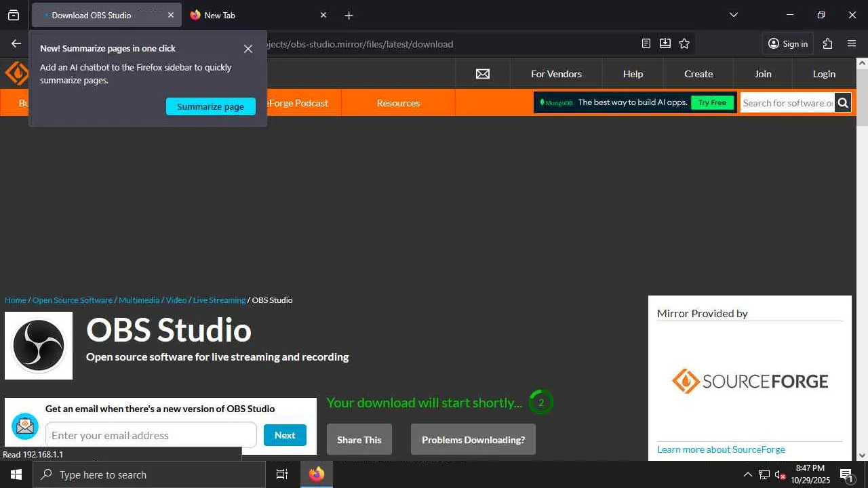868x488 pixels.
Task: Open the network status tray icon
Action: pos(764,474)
